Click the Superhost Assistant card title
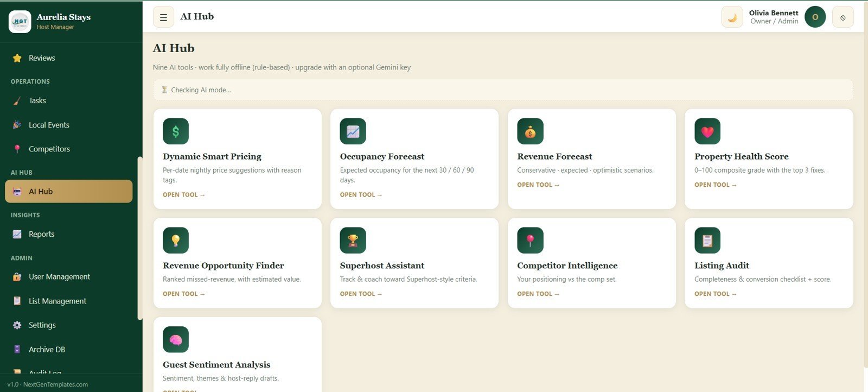Viewport: 868px width, 392px height. tap(382, 265)
